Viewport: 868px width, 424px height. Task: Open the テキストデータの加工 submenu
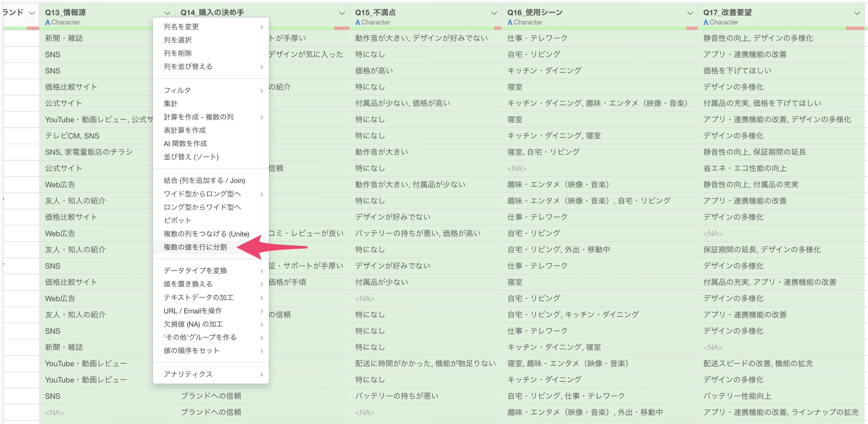click(211, 297)
